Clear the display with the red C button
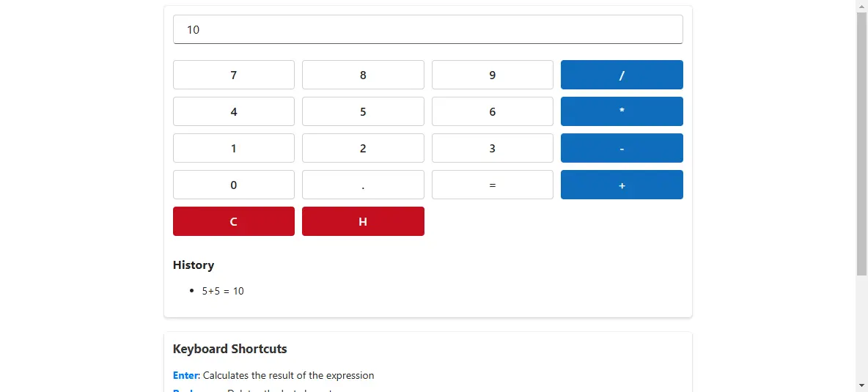Image resolution: width=868 pixels, height=392 pixels. pyautogui.click(x=234, y=221)
